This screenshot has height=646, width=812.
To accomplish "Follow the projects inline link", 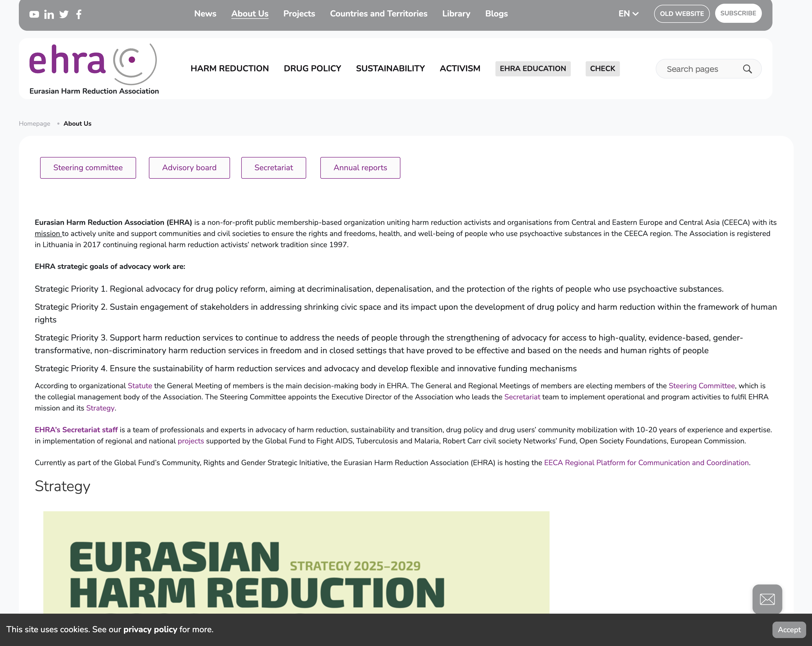I will coord(191,441).
